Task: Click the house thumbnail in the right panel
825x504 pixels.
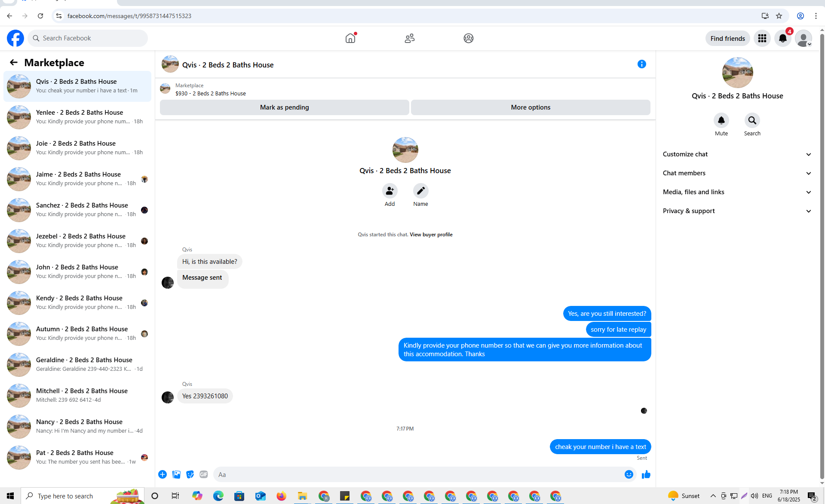Action: click(737, 73)
